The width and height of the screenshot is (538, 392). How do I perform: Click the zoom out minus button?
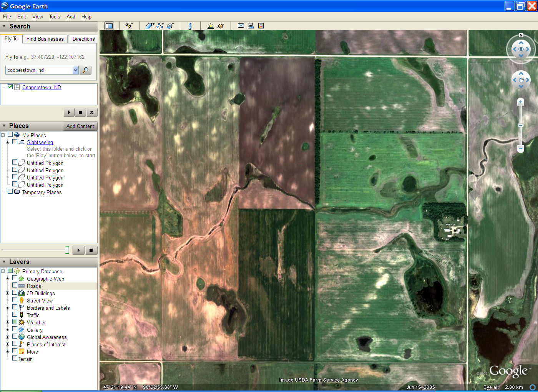521,148
